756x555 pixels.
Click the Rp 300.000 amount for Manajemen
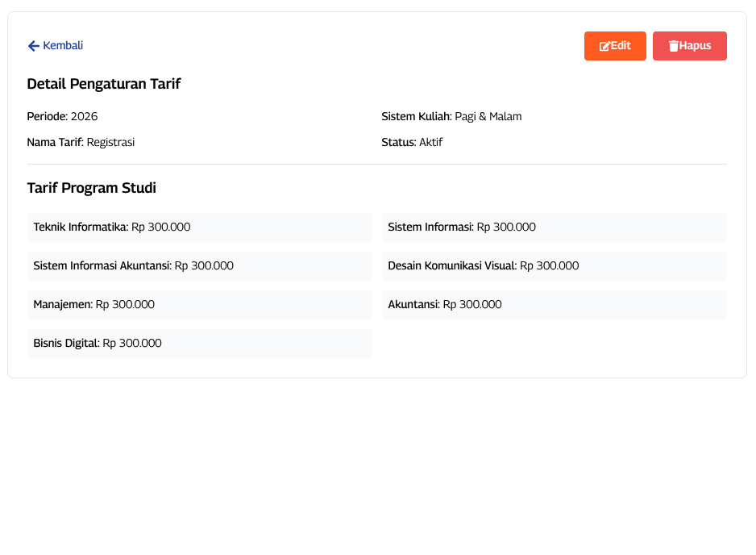pos(125,305)
